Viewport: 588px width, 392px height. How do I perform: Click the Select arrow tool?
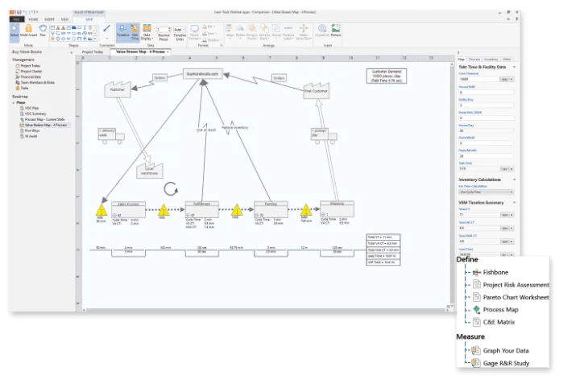(x=14, y=30)
